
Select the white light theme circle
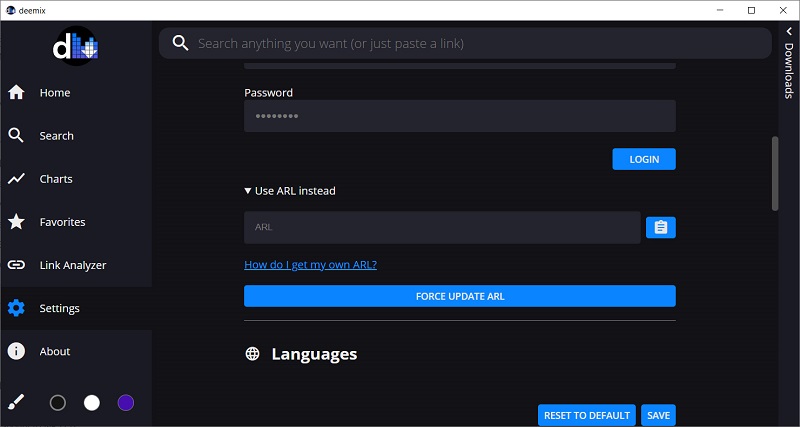click(x=92, y=403)
